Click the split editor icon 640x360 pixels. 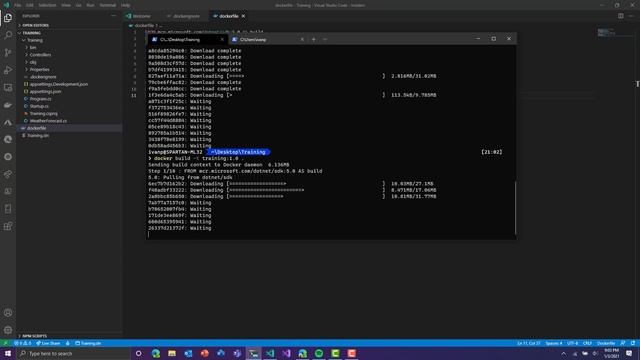pyautogui.click(x=620, y=16)
